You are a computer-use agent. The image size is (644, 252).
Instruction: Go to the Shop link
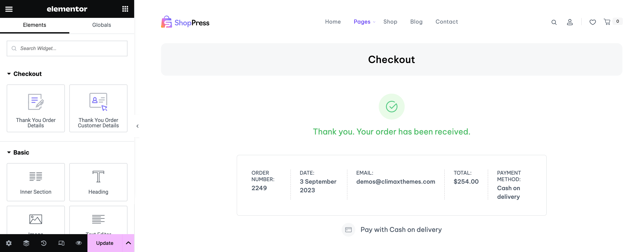[x=390, y=22]
